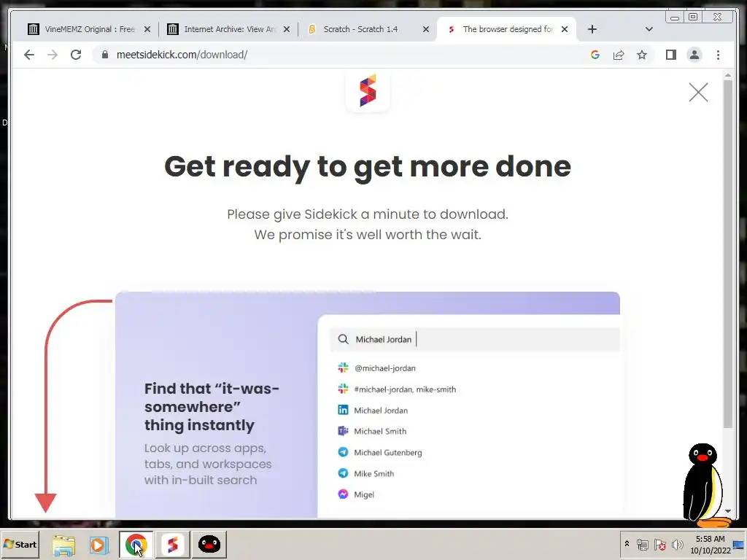Close the VineMEMZ Original tab
Image resolution: width=747 pixels, height=560 pixels.
pyautogui.click(x=147, y=29)
